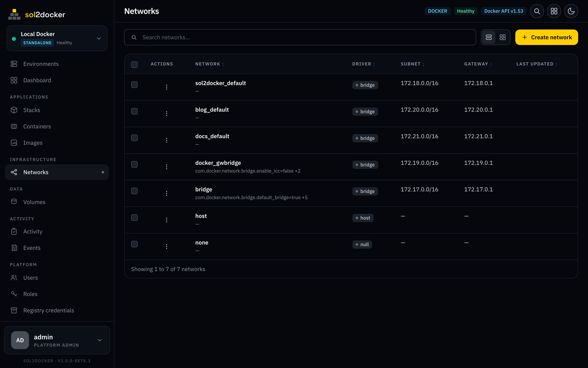Image resolution: width=588 pixels, height=368 pixels.
Task: Click the null driver badge
Action: (362, 245)
